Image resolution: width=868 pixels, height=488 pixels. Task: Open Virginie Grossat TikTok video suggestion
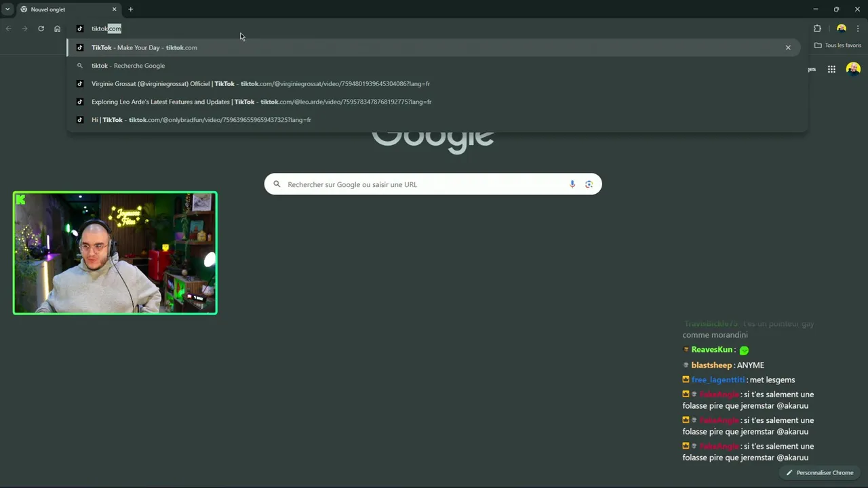(x=434, y=84)
